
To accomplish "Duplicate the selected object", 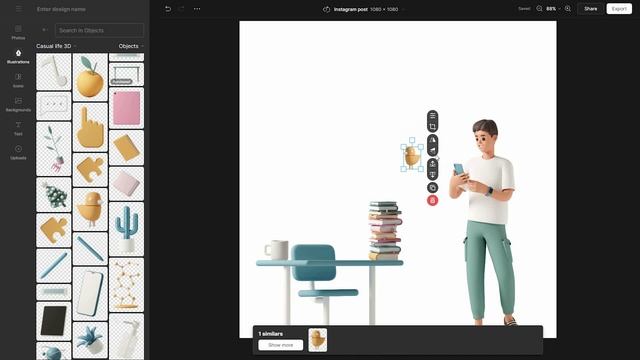I will click(432, 188).
